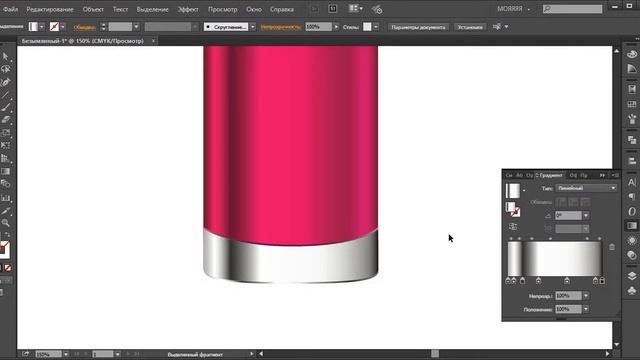
Task: Click the Установки button
Action: pyautogui.click(x=469, y=27)
